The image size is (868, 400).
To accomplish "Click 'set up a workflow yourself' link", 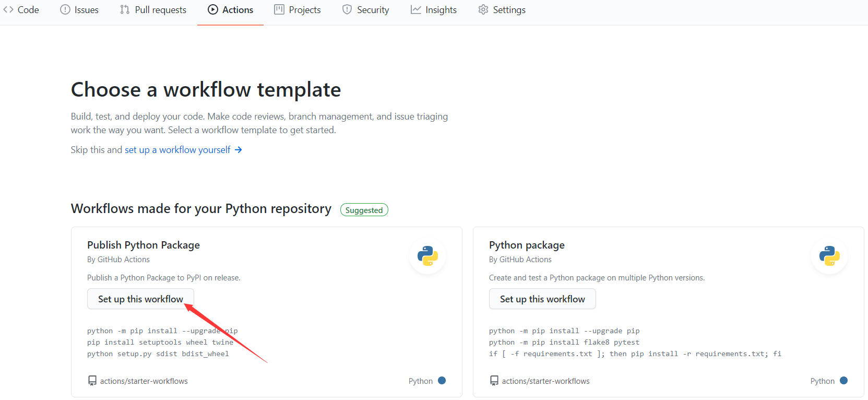I will [x=177, y=150].
